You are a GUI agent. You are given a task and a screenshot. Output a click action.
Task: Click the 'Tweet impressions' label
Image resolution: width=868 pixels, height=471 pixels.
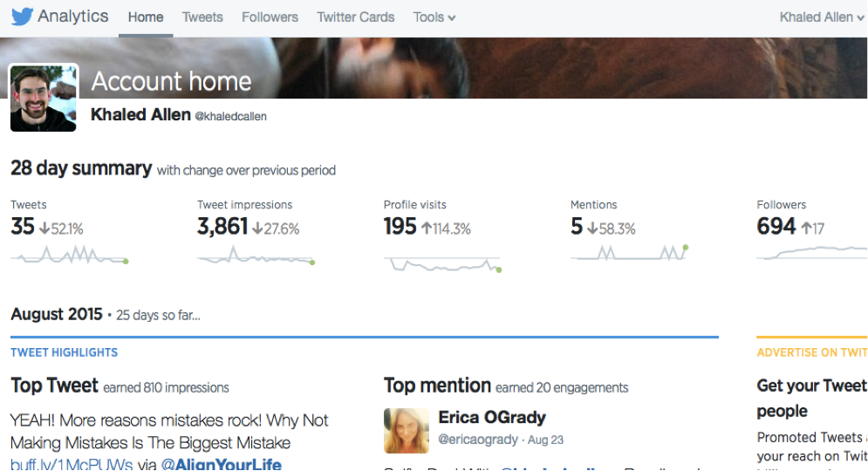coord(244,205)
